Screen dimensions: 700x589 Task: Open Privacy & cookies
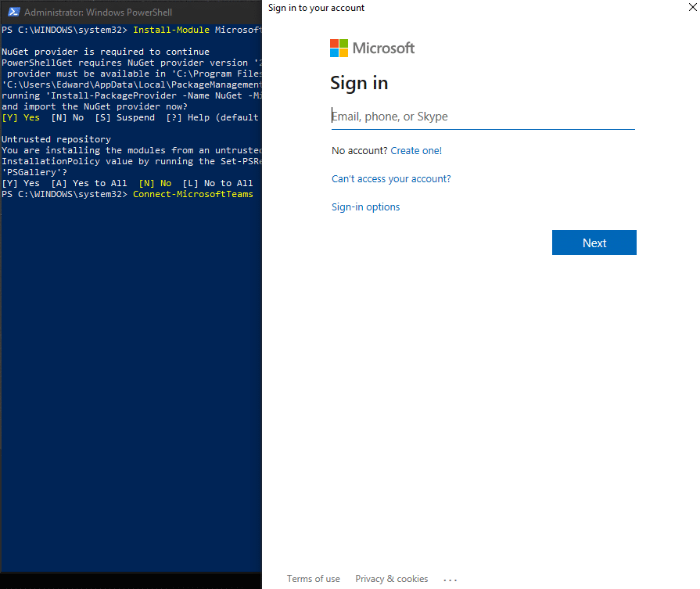tap(391, 579)
